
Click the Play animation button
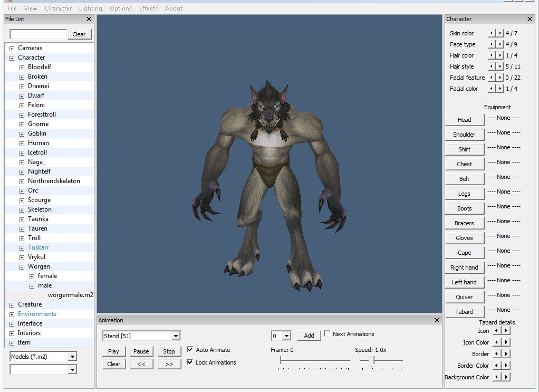tap(113, 351)
